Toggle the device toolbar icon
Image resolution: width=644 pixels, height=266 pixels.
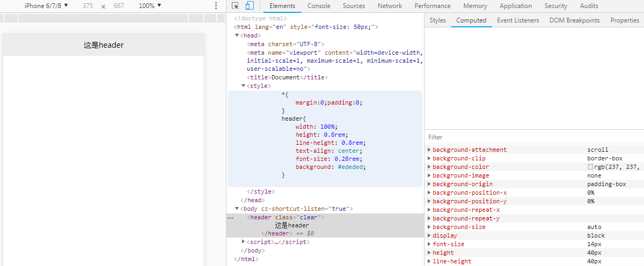249,6
